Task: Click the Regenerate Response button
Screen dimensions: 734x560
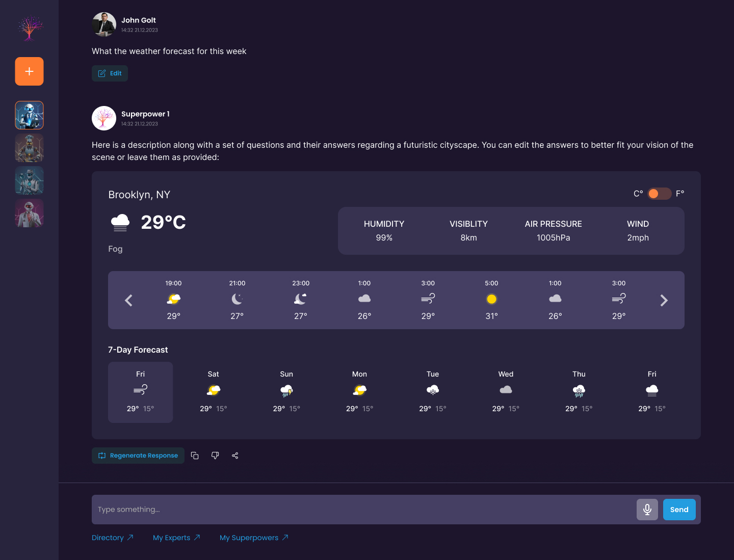Action: pyautogui.click(x=138, y=456)
